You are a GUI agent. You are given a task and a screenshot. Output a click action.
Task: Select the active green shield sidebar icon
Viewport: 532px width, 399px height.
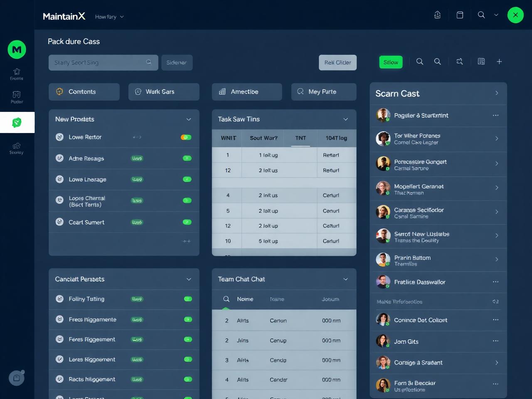point(17,123)
